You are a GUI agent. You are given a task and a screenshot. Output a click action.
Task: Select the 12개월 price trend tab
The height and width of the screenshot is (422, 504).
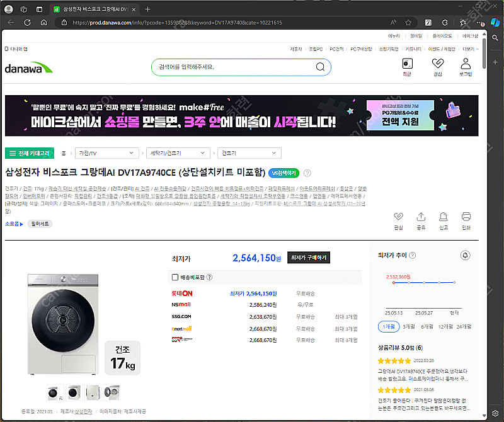point(445,326)
